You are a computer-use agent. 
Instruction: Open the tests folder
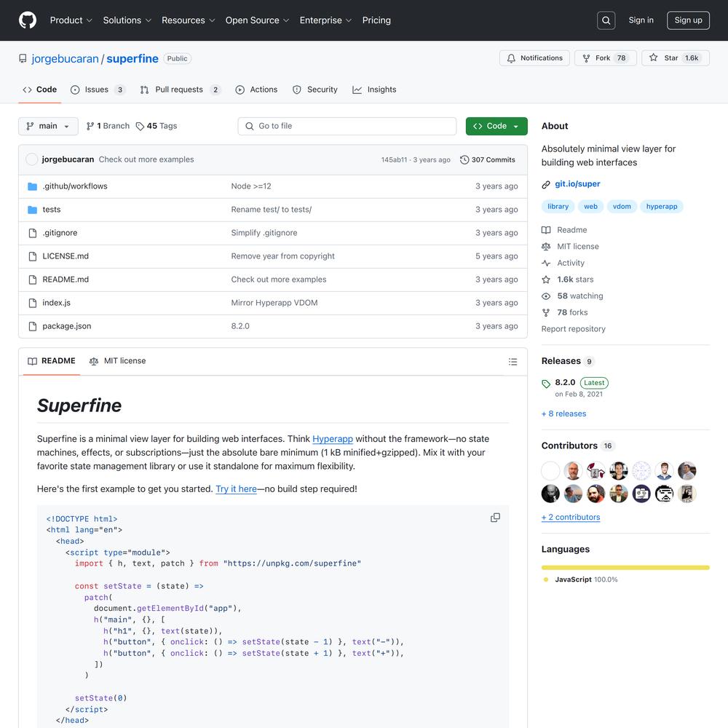(52, 210)
